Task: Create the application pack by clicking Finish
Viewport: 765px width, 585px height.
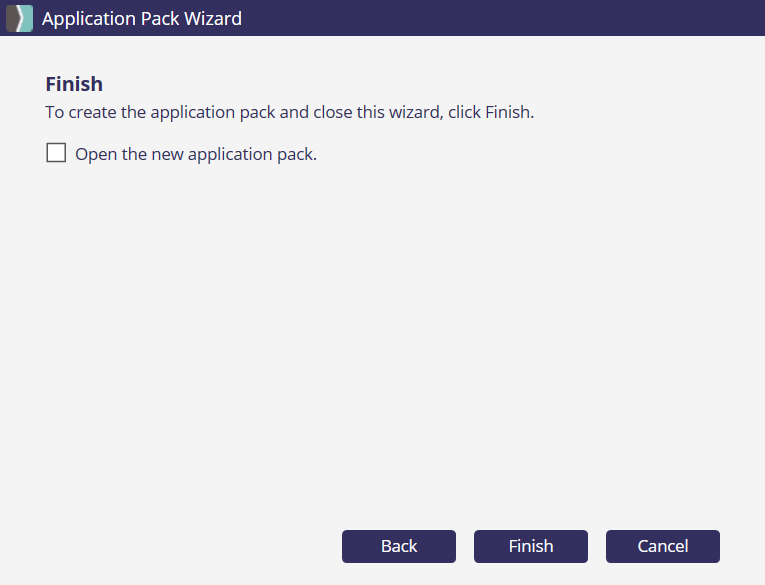Action: tap(530, 546)
